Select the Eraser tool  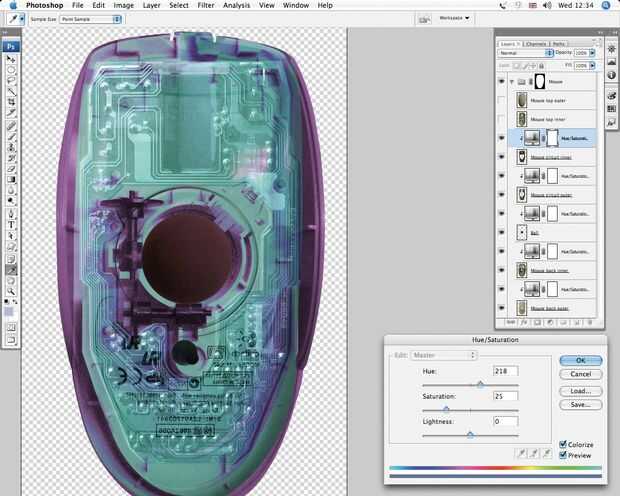(x=11, y=169)
